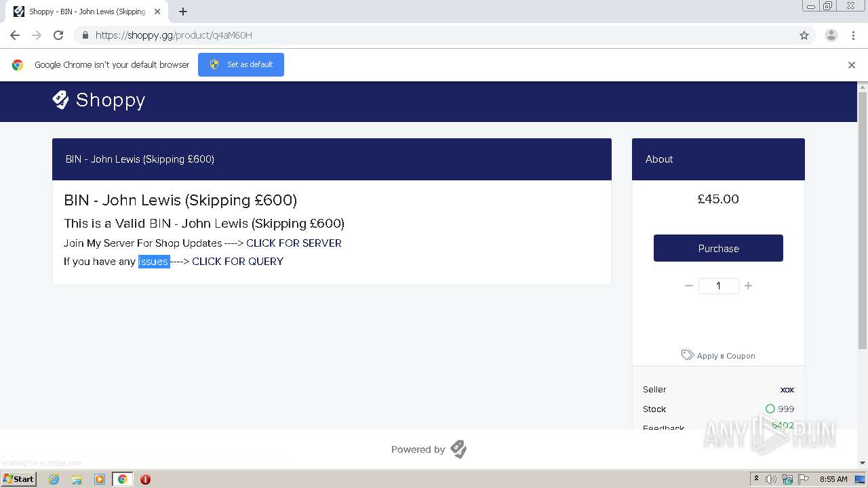Select the Shoppy - BIN - John Lewis tab
This screenshot has height=488, width=868.
[x=87, y=12]
